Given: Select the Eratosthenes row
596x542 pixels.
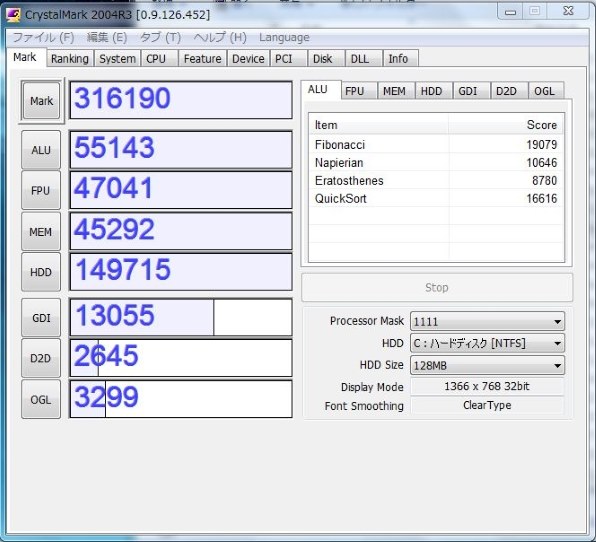Looking at the screenshot, I should coord(436,181).
